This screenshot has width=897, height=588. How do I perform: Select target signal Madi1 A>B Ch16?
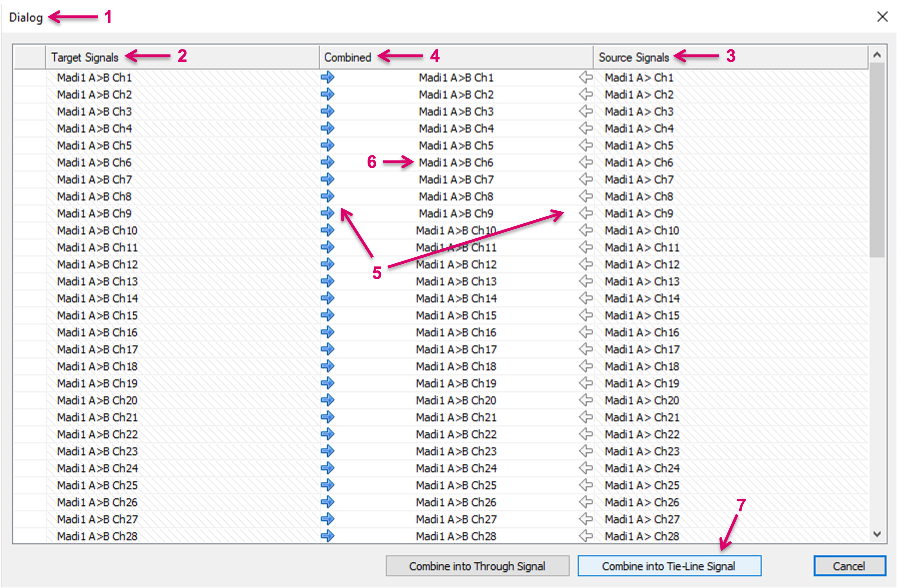97,332
